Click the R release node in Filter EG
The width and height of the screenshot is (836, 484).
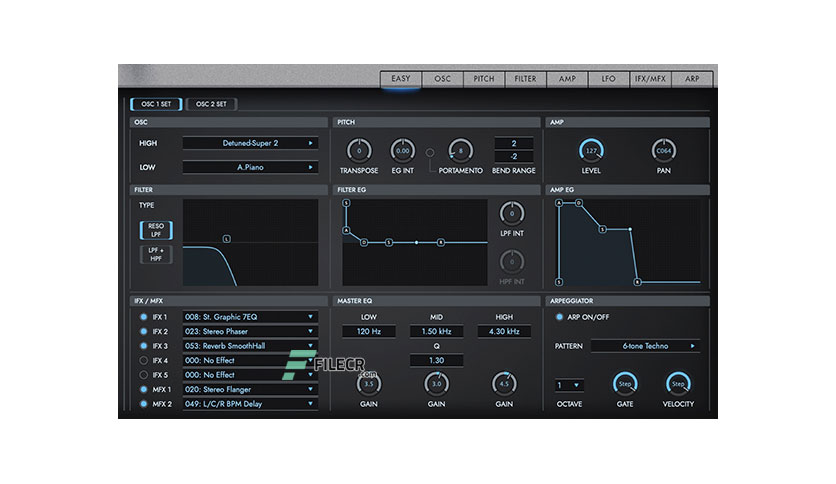(441, 243)
